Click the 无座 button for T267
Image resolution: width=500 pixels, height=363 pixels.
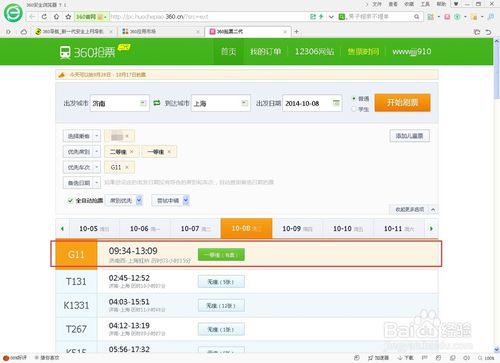pyautogui.click(x=221, y=329)
